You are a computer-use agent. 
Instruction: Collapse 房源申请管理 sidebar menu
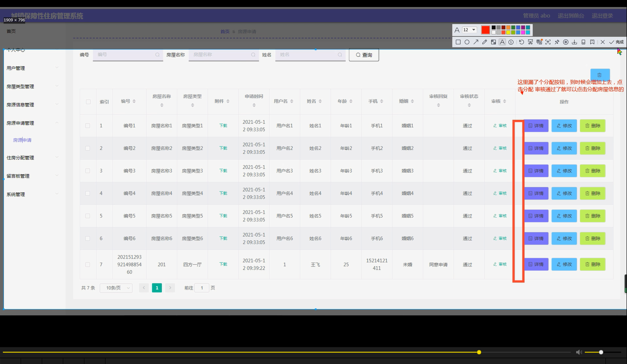[x=33, y=123]
